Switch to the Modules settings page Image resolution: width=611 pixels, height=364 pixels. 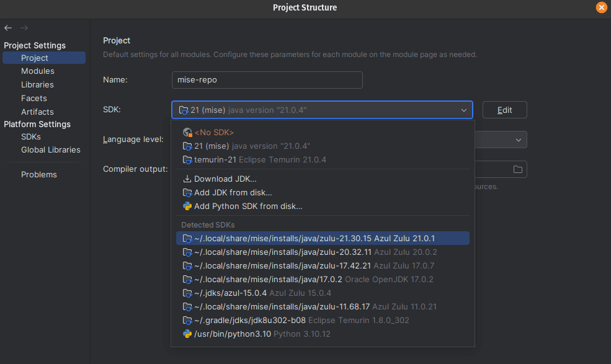(x=37, y=71)
